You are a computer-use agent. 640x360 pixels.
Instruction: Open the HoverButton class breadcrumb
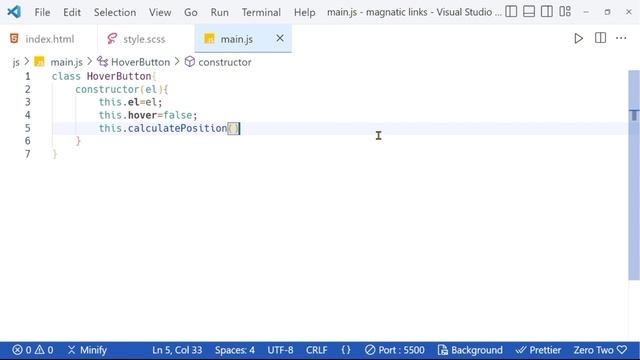click(140, 62)
